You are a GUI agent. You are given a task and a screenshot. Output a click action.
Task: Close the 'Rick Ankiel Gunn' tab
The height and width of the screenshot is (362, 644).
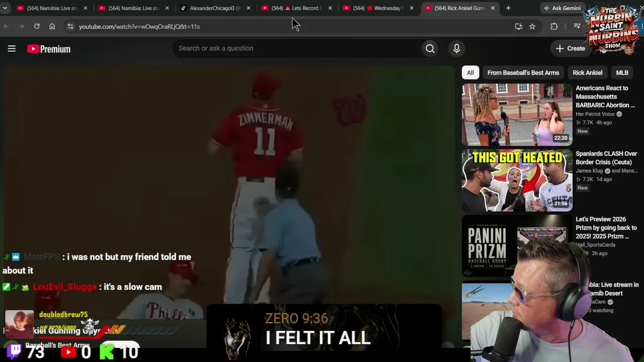[493, 8]
